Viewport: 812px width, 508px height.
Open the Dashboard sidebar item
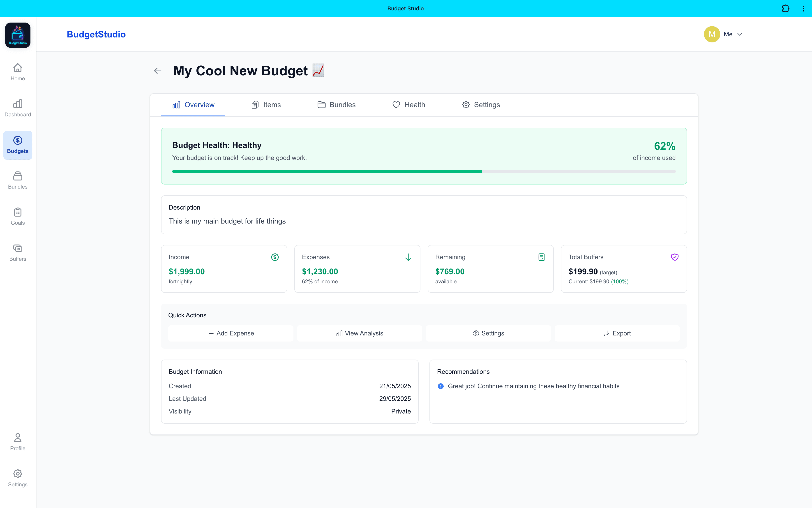click(x=18, y=108)
